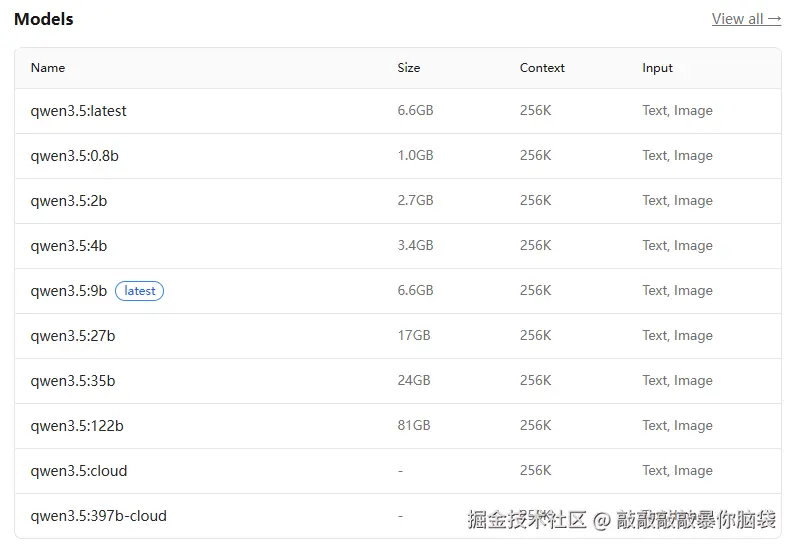Open the qwen3.5:122b model

(77, 426)
